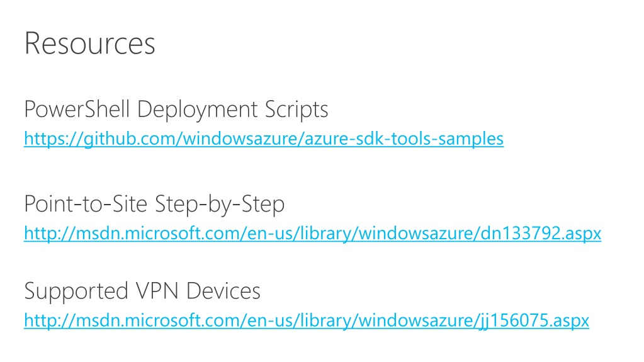The width and height of the screenshot is (644, 362).
Task: Follow link under Supported VPN Devices
Action: tap(307, 320)
